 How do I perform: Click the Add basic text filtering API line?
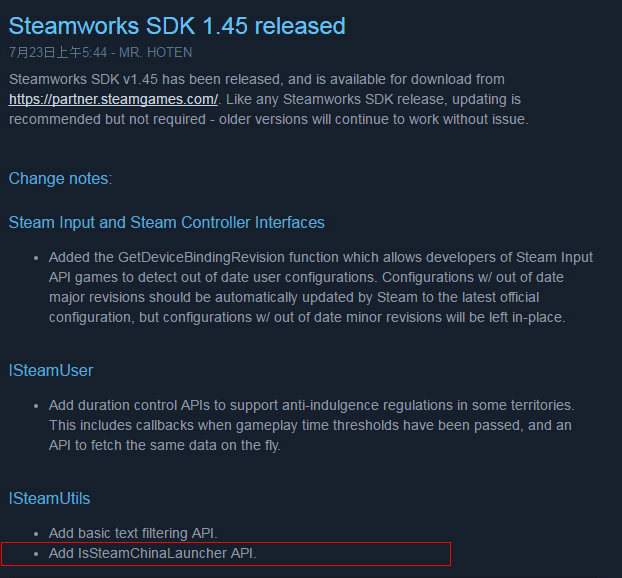pyautogui.click(x=133, y=534)
